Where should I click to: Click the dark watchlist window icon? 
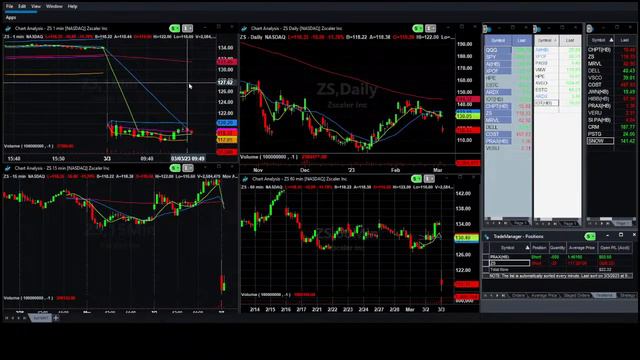tap(589, 29)
